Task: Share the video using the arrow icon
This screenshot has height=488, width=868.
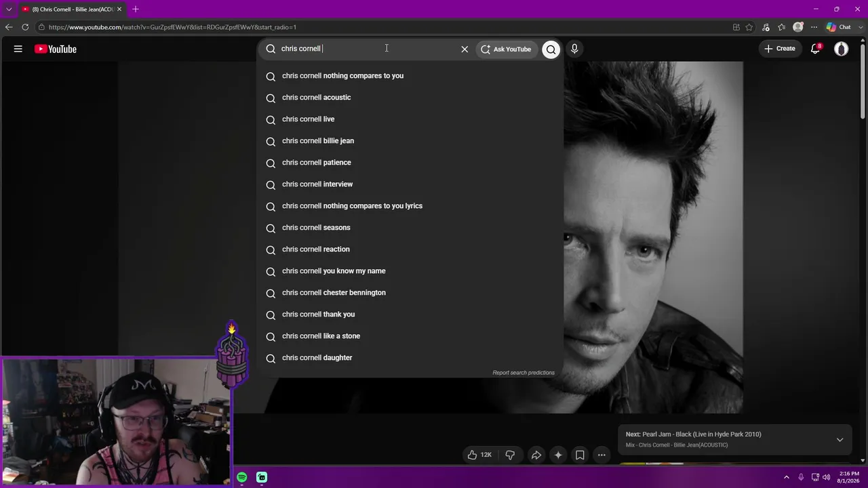Action: tap(536, 455)
